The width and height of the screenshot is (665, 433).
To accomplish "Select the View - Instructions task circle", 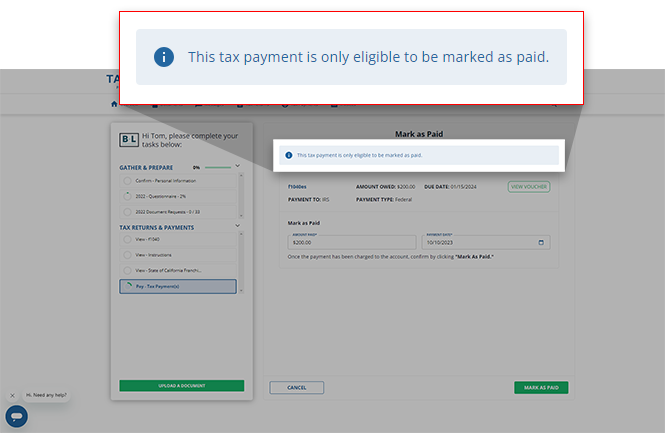I will (x=127, y=255).
